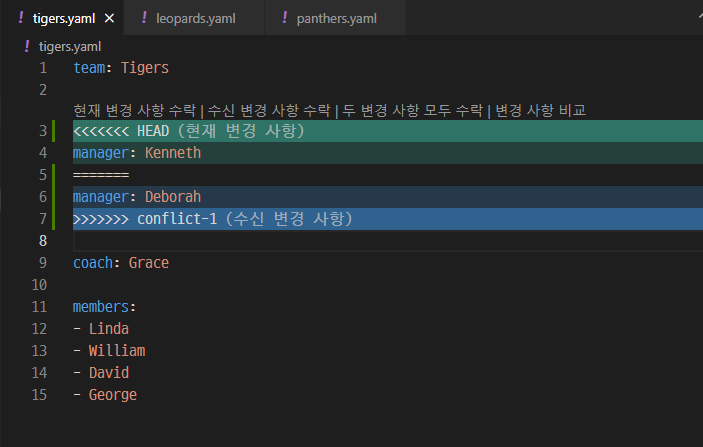Click the '- Linda' member entry
Image resolution: width=703 pixels, height=447 pixels.
(x=101, y=329)
